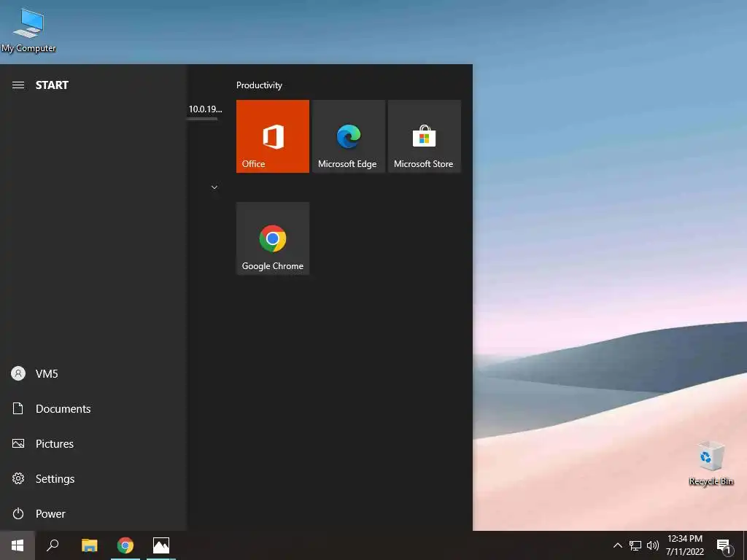Open clock and date flyout
The image size is (747, 560).
point(684,545)
